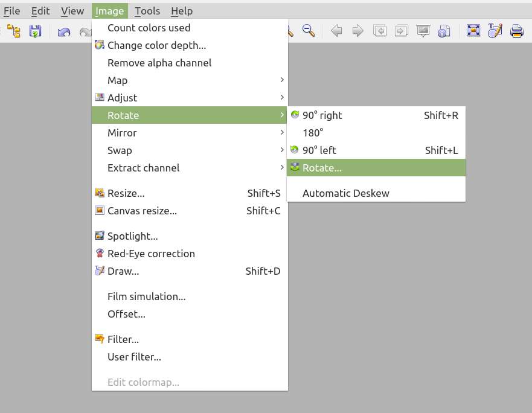The image size is (532, 413).
Task: Open the browser folder-tree toolbar icon
Action: [x=14, y=31]
